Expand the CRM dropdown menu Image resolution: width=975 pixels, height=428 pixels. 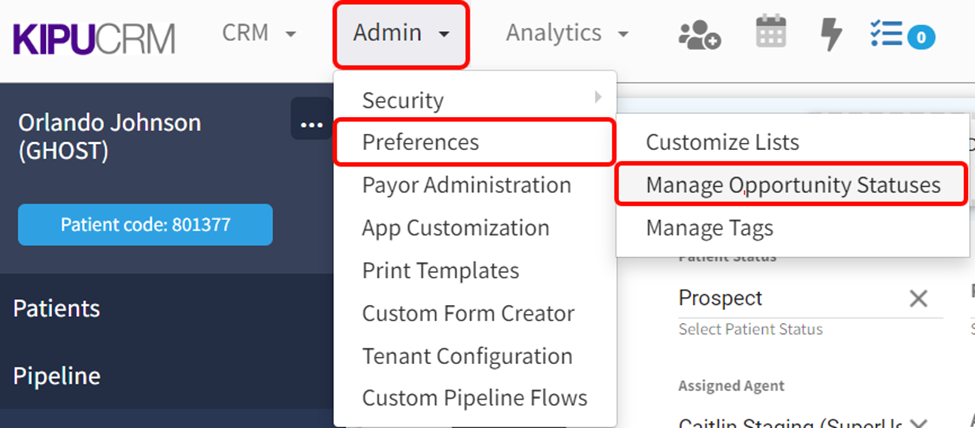(x=259, y=33)
